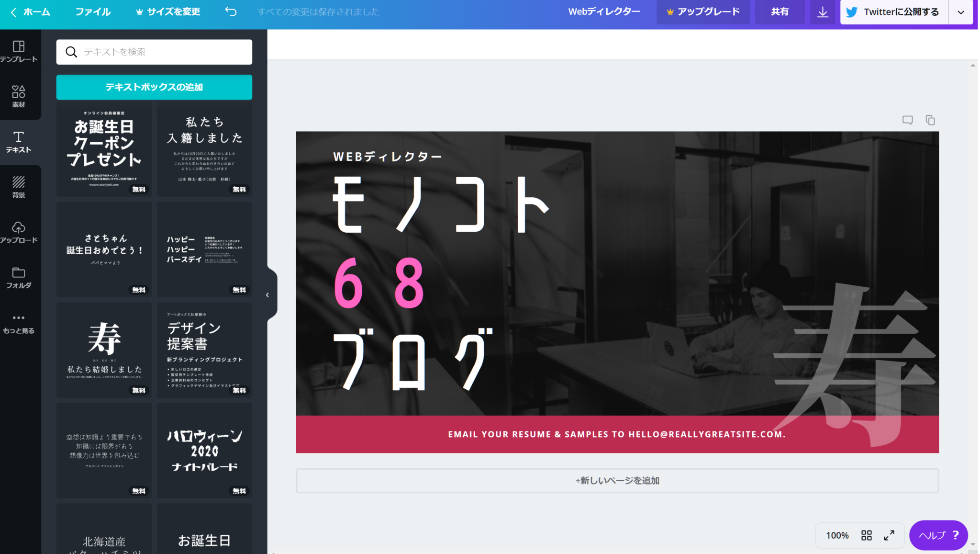Expand the dropdown next to Twitter publish
980x554 pixels.
point(961,12)
